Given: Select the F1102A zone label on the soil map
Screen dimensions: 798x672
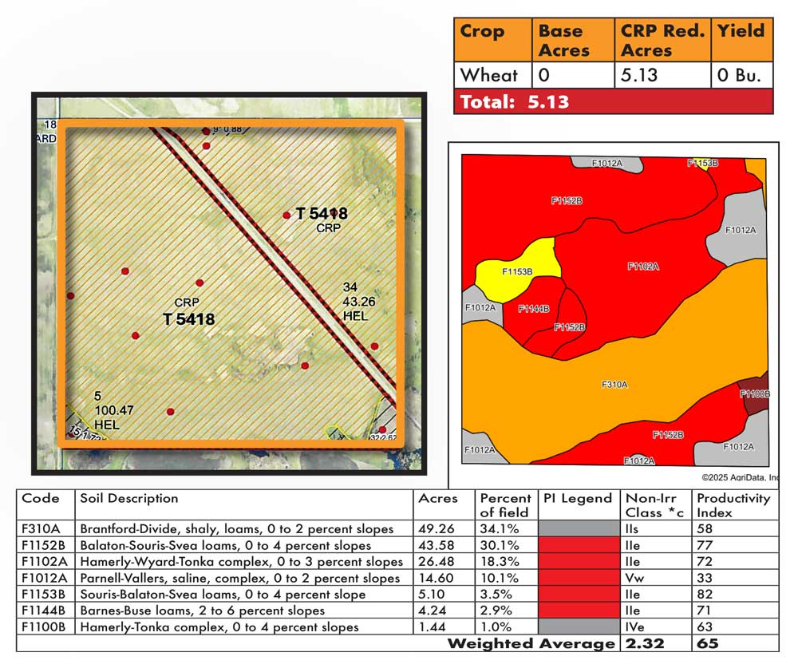Looking at the screenshot, I should [643, 267].
